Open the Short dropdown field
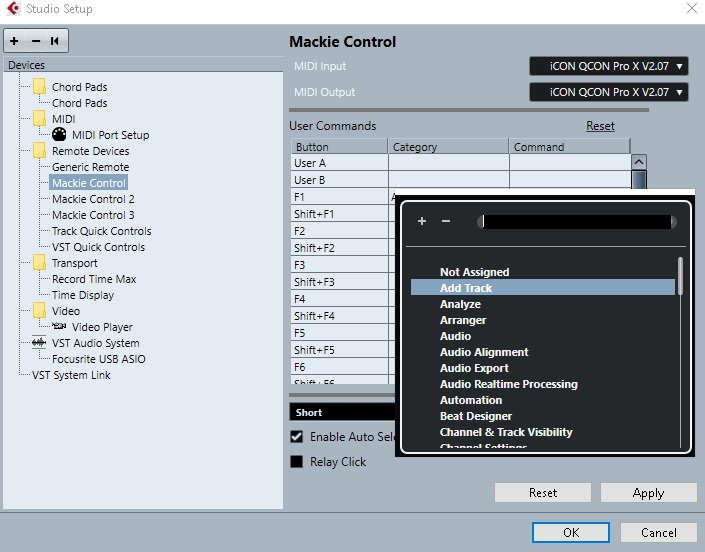The height and width of the screenshot is (552, 705). (x=342, y=412)
